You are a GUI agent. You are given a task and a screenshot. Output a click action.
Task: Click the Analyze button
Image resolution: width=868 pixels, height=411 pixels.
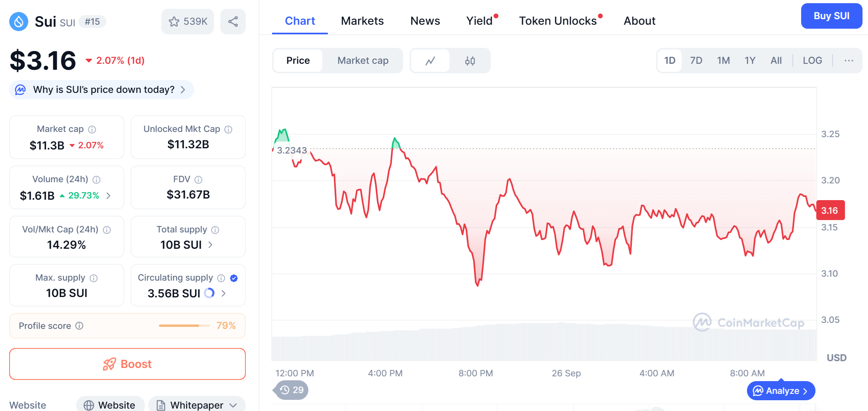(781, 391)
